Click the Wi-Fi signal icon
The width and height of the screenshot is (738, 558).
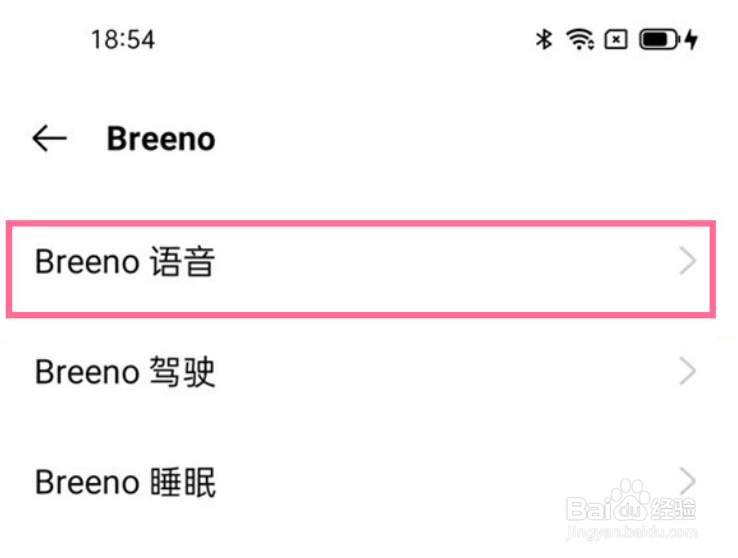point(579,40)
